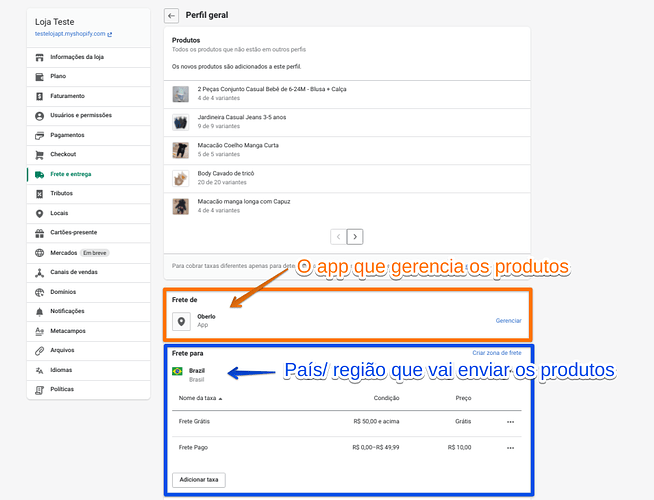Click thumbnail of Body Cavado de tricô
Screen dimensions: 654x500
[x=181, y=178]
